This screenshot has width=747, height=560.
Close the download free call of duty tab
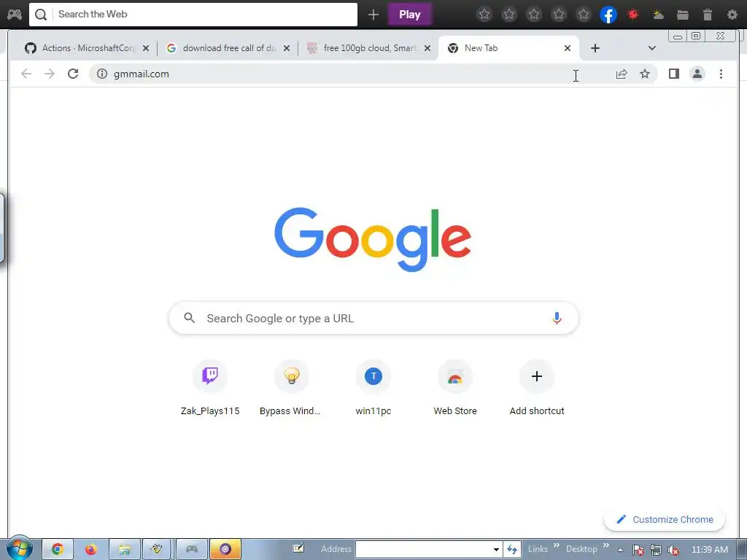286,48
